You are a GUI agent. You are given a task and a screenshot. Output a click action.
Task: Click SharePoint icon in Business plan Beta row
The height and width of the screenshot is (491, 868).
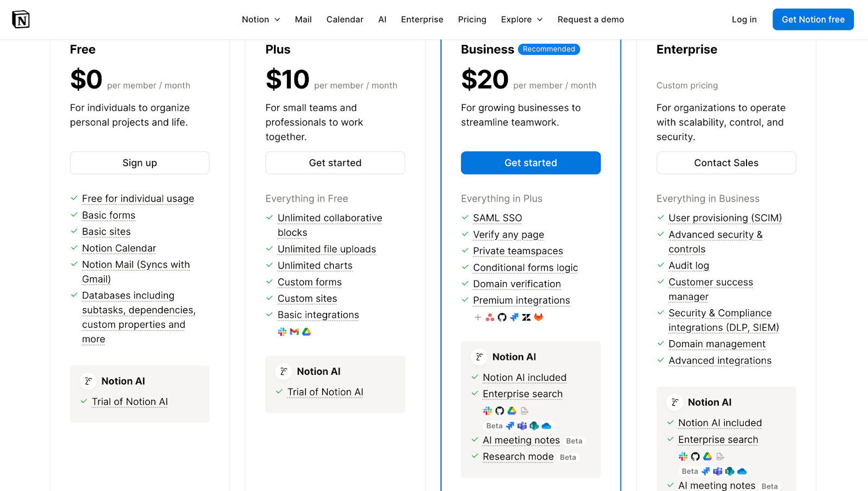(x=534, y=426)
